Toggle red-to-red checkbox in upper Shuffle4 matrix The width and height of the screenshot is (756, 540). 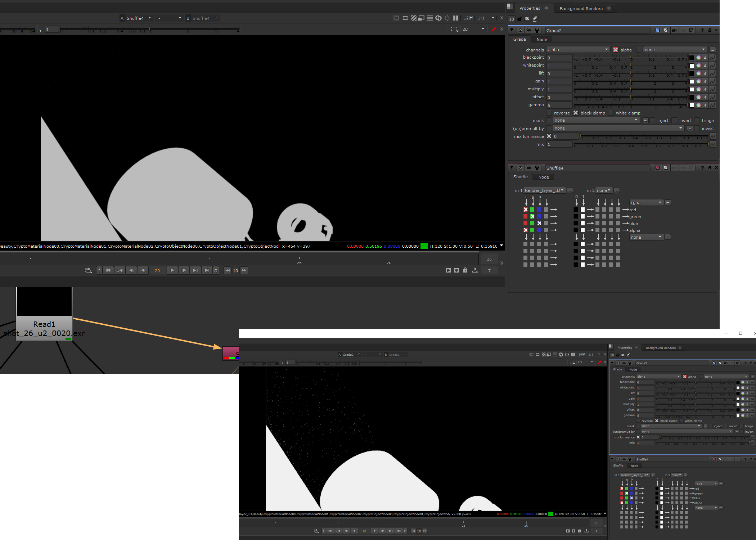coord(526,210)
